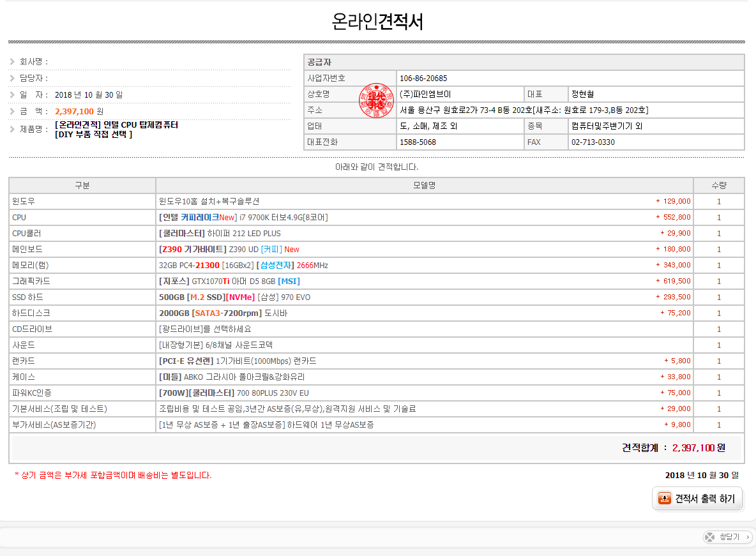Click the 부가서비스(AS보증기간) category cell
756x556 pixels.
(82, 425)
